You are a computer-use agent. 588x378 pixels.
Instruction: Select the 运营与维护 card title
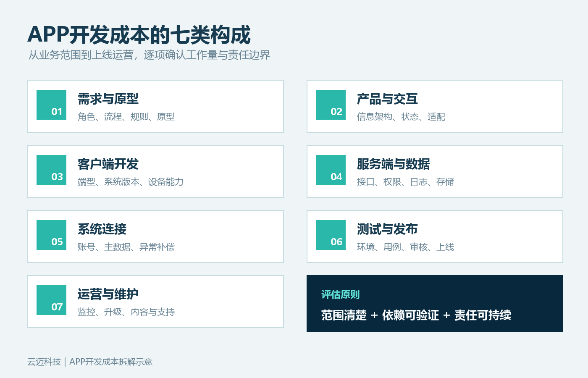point(108,294)
